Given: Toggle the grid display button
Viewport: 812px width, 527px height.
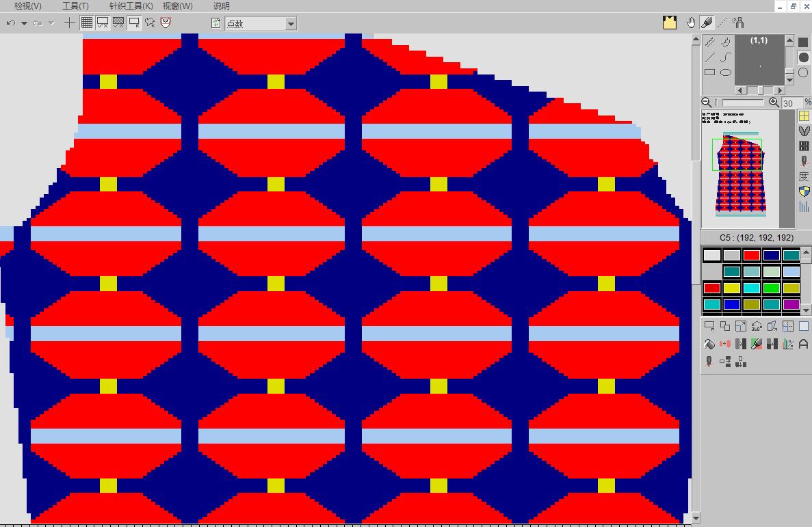Looking at the screenshot, I should (87, 23).
